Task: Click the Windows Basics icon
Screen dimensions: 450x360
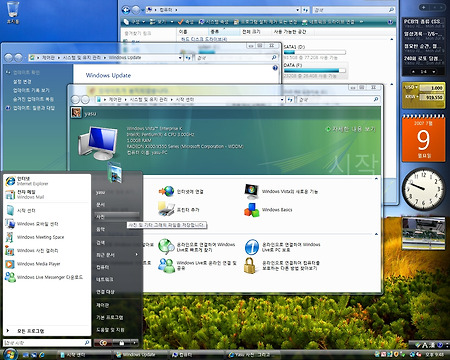Action: pos(251,210)
